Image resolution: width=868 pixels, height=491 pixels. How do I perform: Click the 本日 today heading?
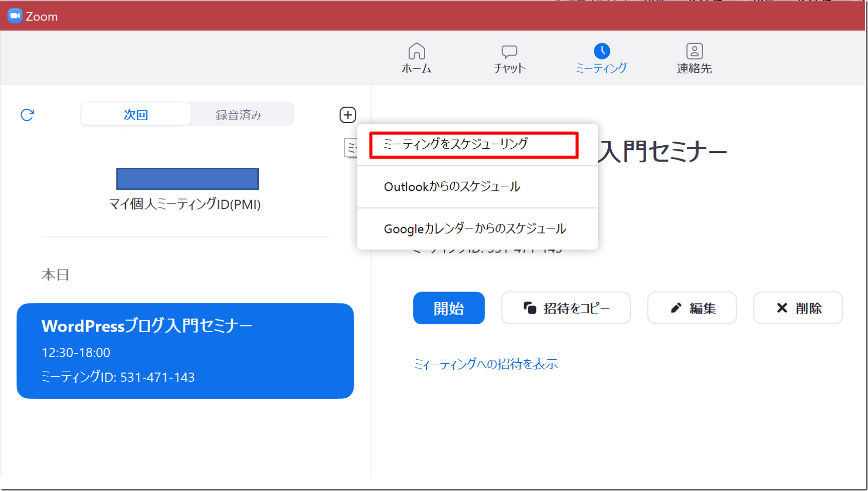coord(55,275)
